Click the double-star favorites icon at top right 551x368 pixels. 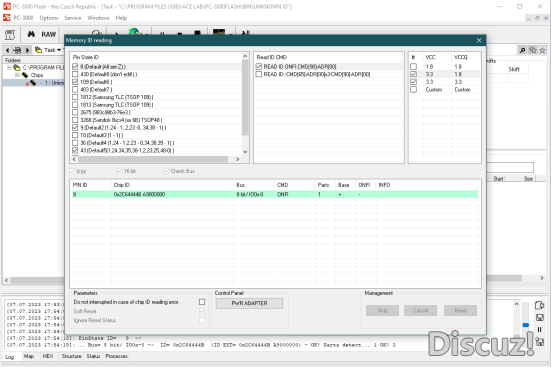pos(533,50)
